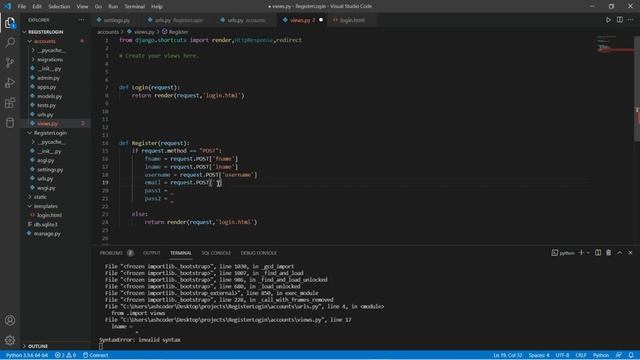
Task: Click the Ln 19 cursor position indicator
Action: point(507,356)
